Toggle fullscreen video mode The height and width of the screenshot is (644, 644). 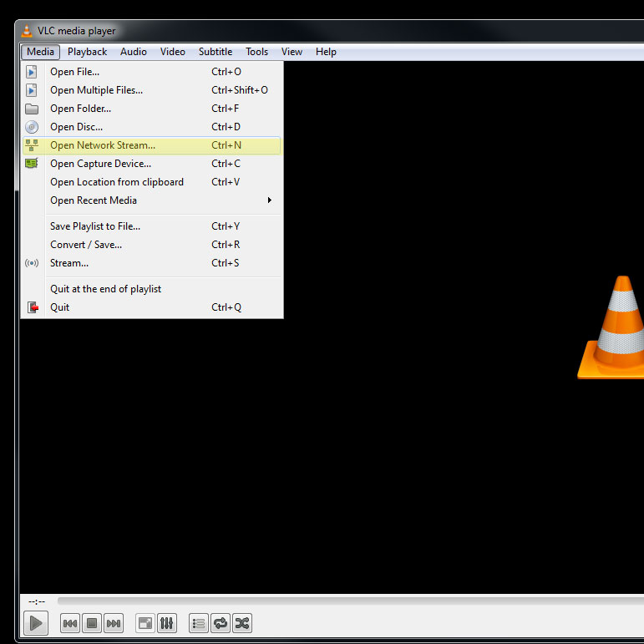(x=145, y=623)
